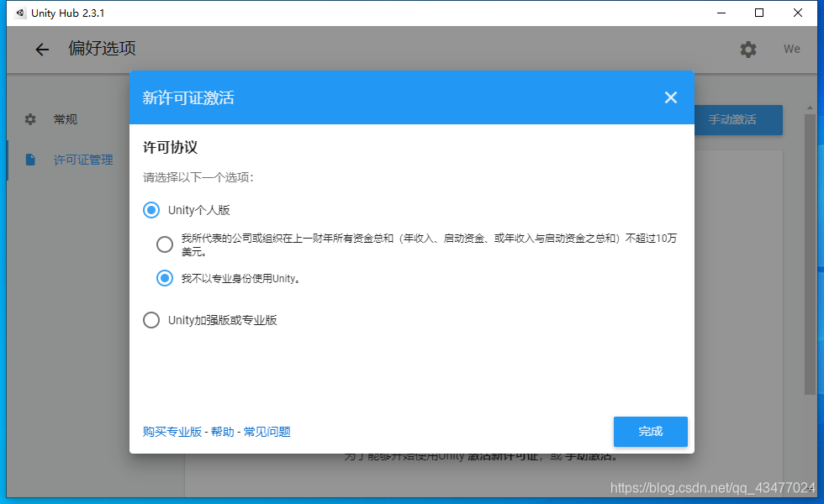
Task: Click the scrollbar up arrow
Action: [810, 108]
